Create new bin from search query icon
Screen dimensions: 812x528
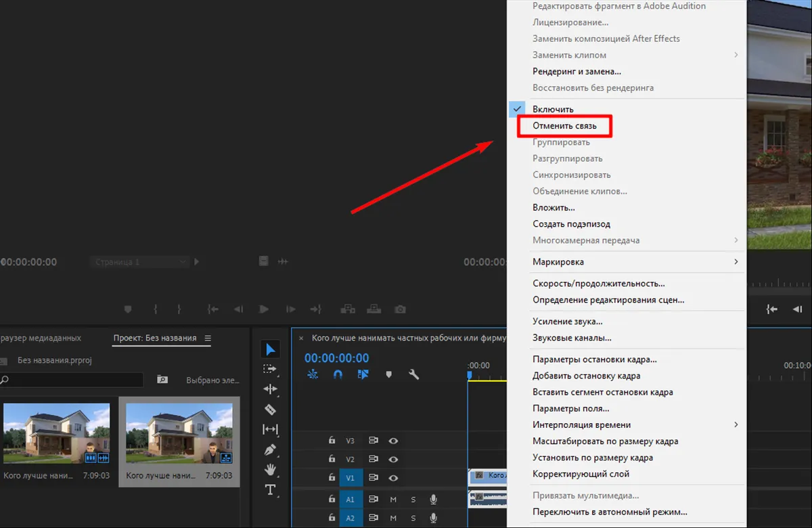click(162, 380)
